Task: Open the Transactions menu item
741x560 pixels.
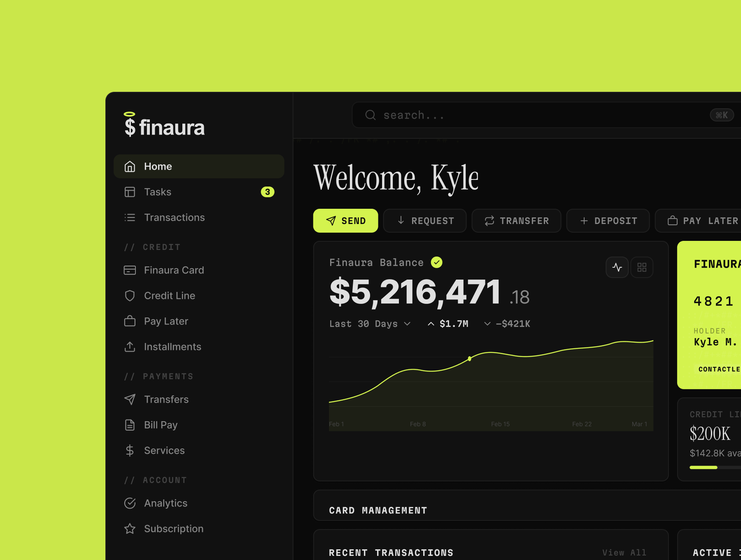Action: (175, 217)
